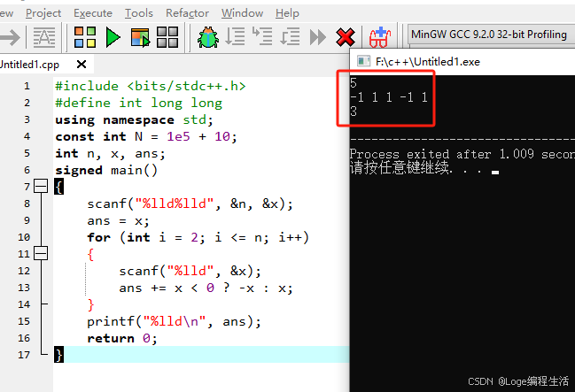Click the Step Into debug icon
575x392 pixels.
pos(262,36)
